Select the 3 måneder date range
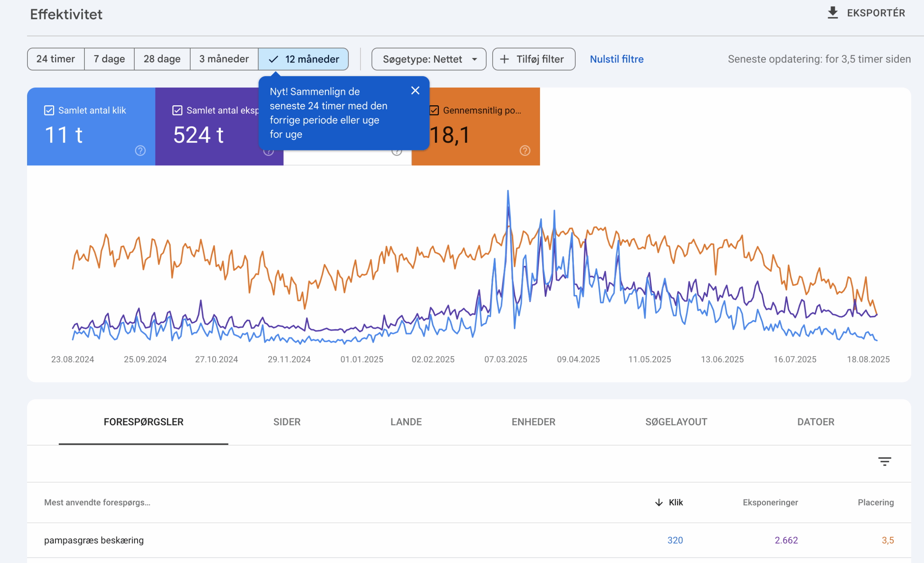This screenshot has width=924, height=563. 224,59
